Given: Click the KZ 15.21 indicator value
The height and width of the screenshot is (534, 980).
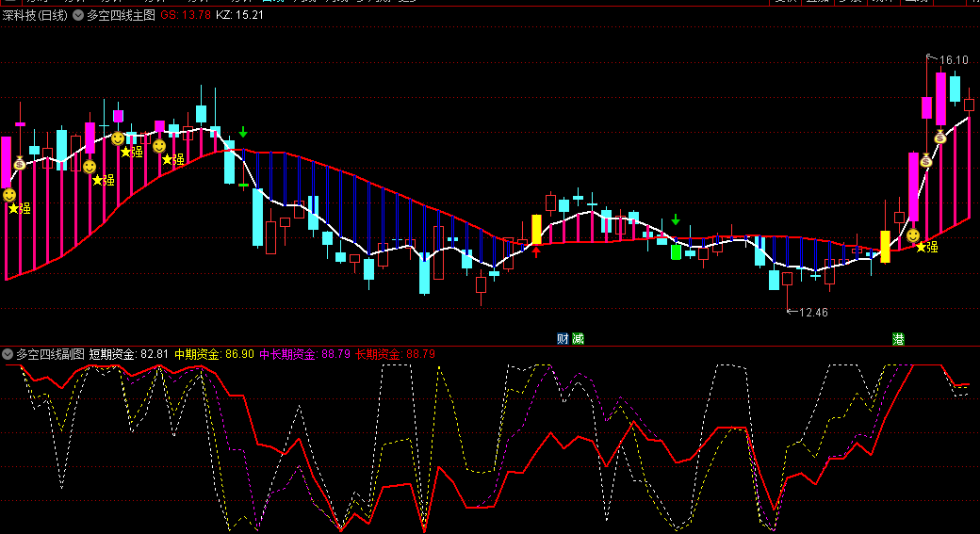Looking at the screenshot, I should (239, 15).
